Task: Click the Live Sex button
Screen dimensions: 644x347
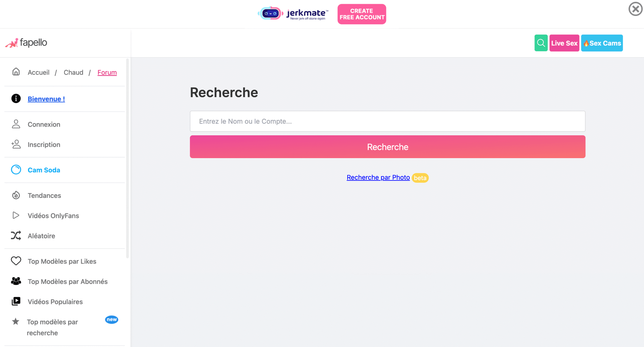Action: [x=564, y=43]
